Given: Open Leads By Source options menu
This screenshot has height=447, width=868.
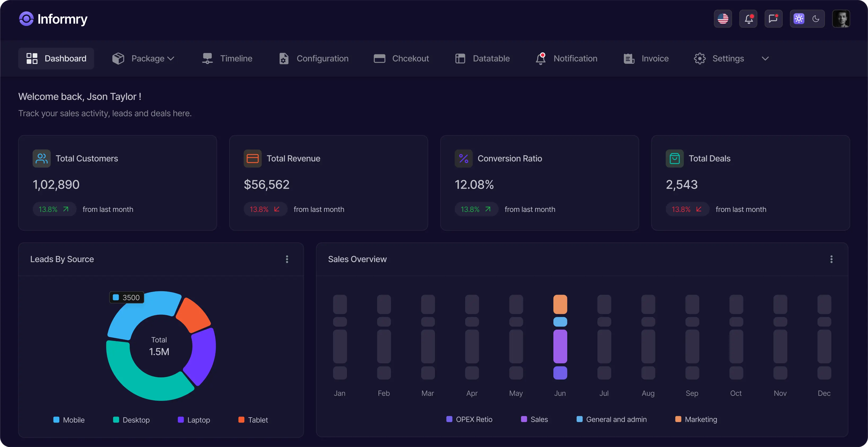Looking at the screenshot, I should (287, 259).
